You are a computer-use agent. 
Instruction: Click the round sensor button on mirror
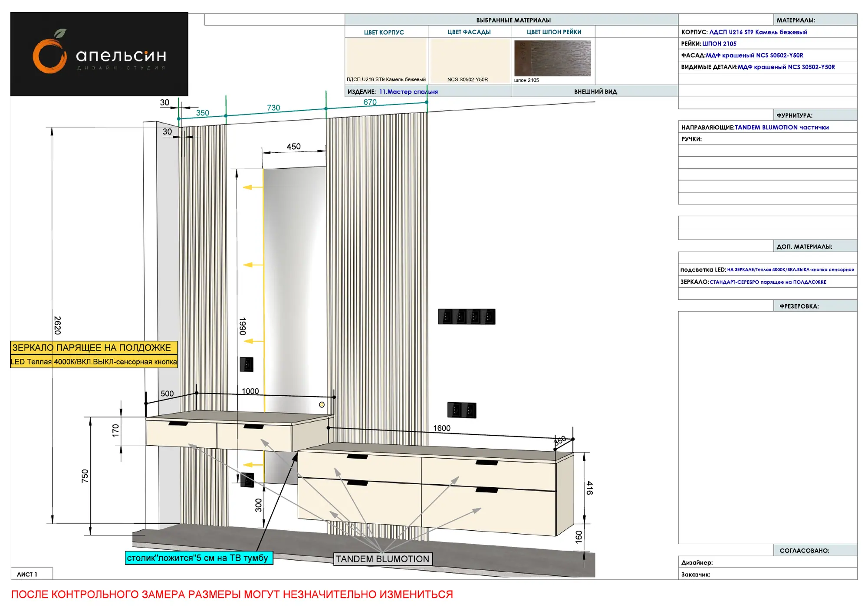pos(322,404)
